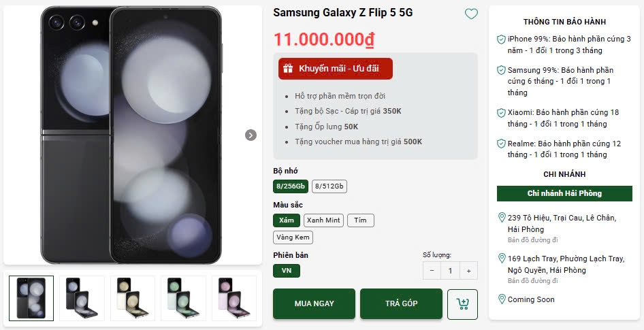Select the 8/512Gb memory option

click(x=330, y=186)
